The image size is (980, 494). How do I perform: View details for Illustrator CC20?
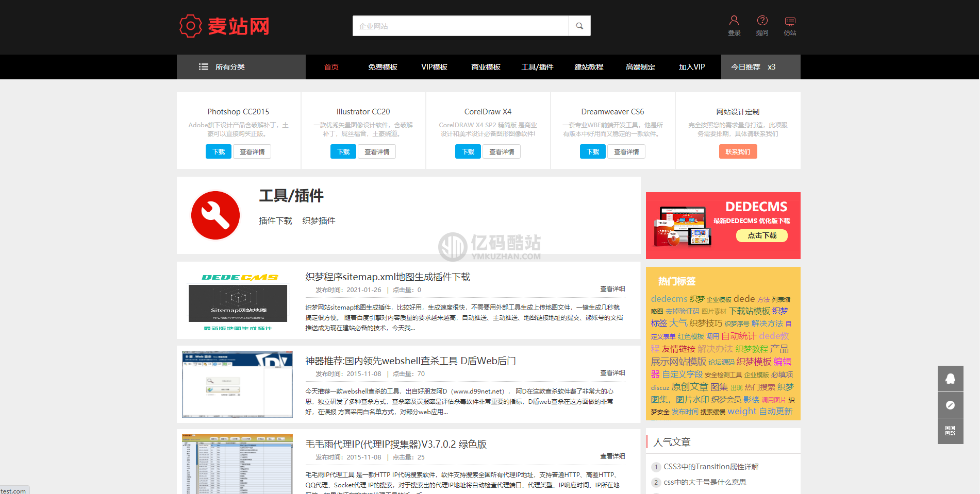click(x=377, y=151)
